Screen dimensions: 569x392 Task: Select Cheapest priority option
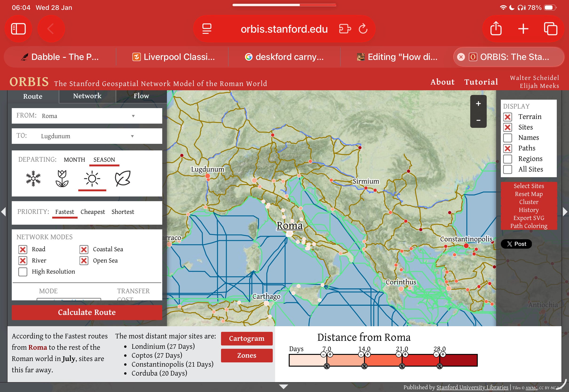(93, 212)
